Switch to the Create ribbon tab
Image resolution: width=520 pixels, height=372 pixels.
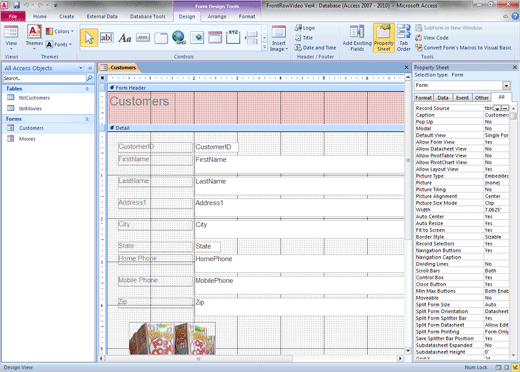tap(67, 16)
